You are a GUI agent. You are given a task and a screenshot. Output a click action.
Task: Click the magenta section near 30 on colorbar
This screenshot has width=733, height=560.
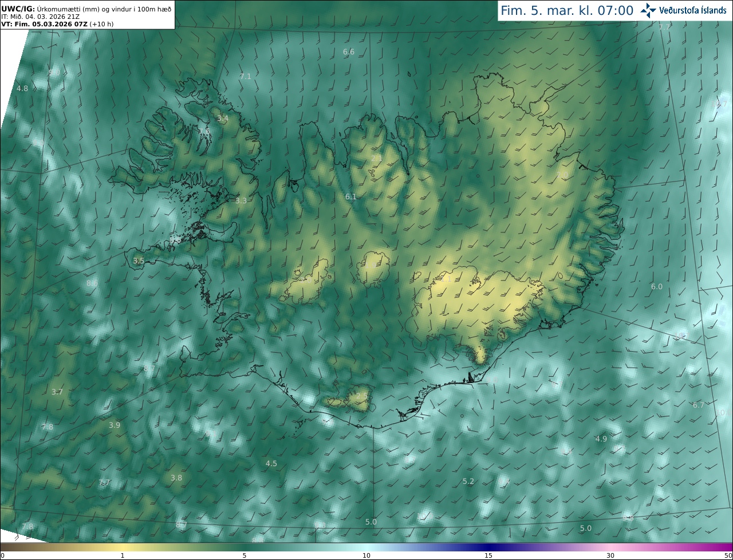coord(610,547)
